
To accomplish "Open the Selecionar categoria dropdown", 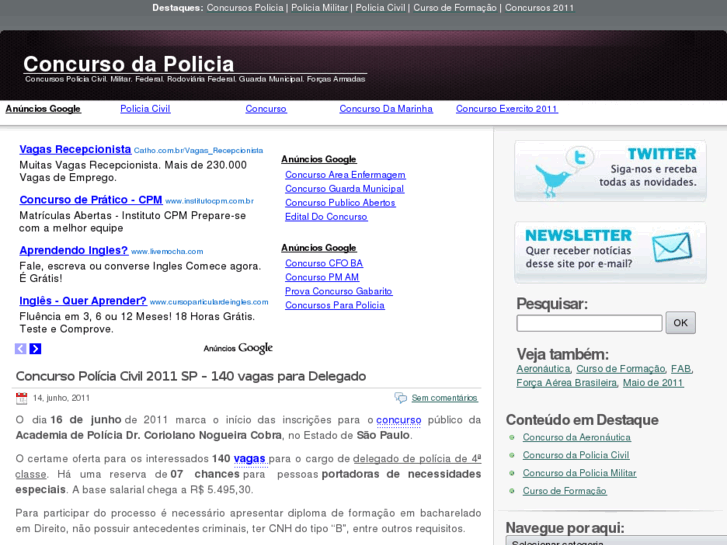I will coord(616,541).
